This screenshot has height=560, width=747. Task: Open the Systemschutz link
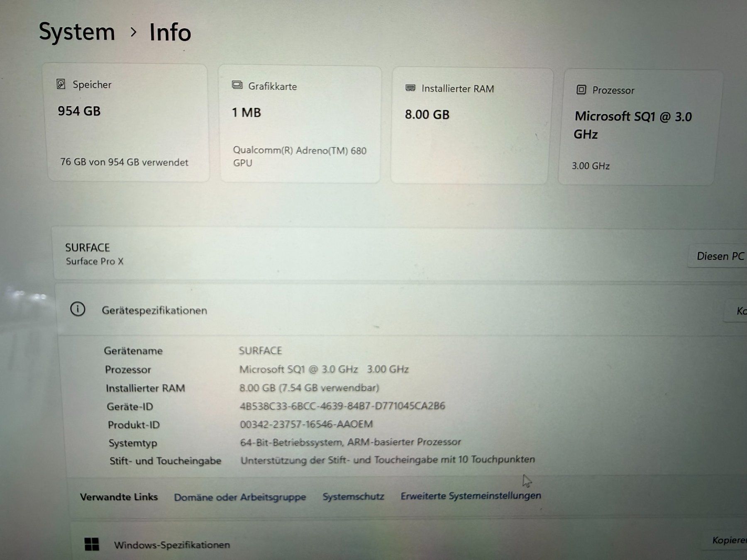(x=353, y=496)
